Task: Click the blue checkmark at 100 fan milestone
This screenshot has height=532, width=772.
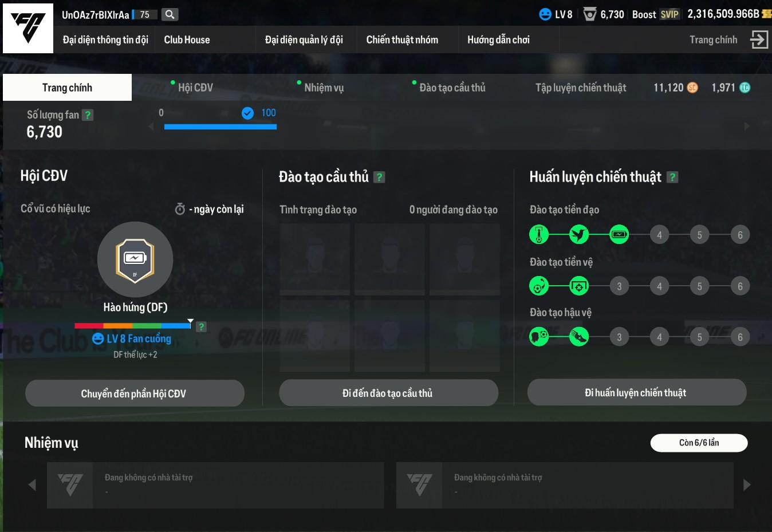Action: point(247,113)
